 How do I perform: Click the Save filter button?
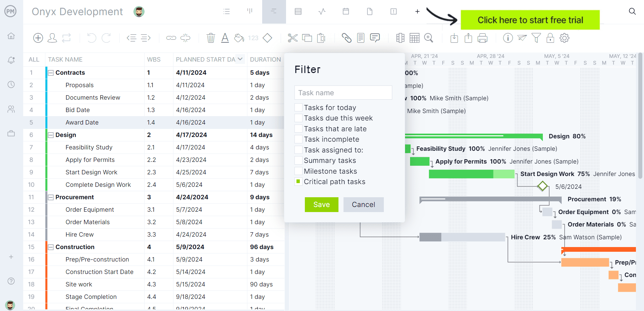click(321, 205)
